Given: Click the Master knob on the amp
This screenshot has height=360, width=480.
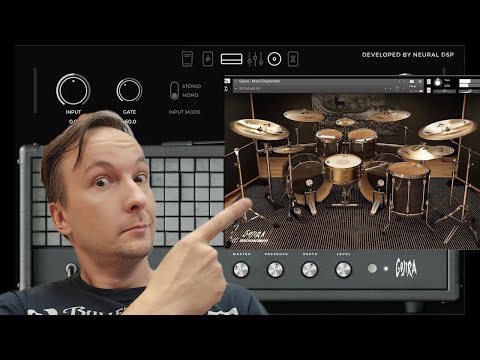Looking at the screenshot, I should point(241,269).
